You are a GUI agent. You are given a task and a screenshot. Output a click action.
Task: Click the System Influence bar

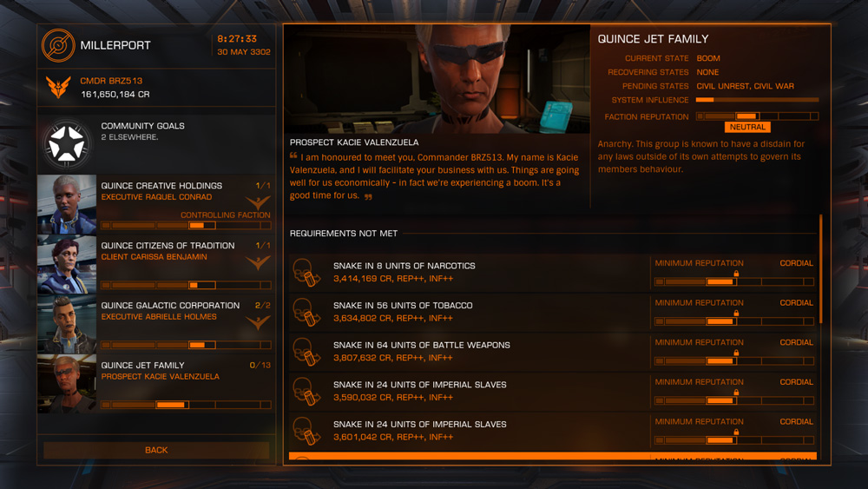[757, 100]
